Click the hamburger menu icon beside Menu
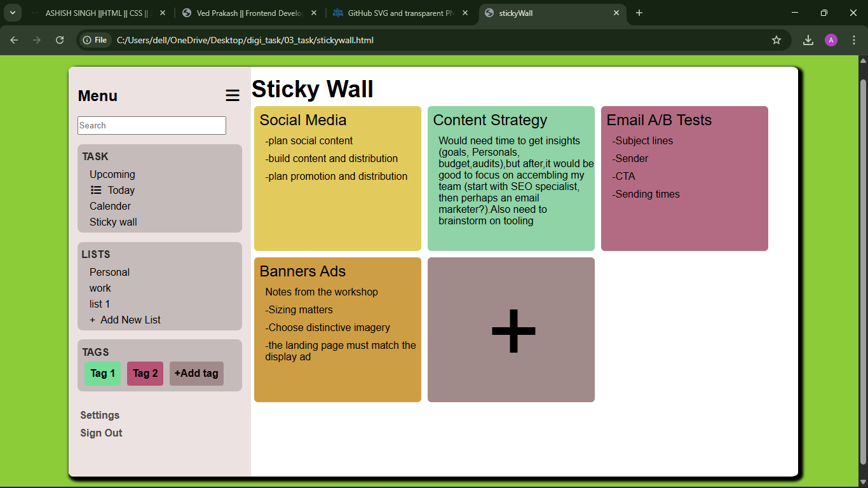This screenshot has width=868, height=488. click(233, 96)
